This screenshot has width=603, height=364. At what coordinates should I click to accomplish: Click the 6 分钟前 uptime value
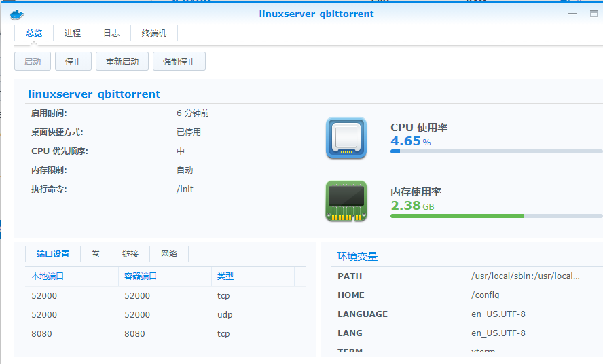click(x=193, y=113)
